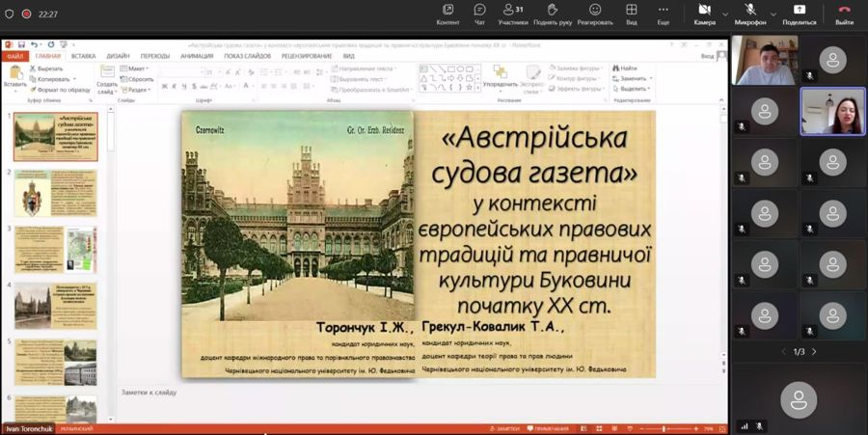Go to next participants page arrow

814,352
